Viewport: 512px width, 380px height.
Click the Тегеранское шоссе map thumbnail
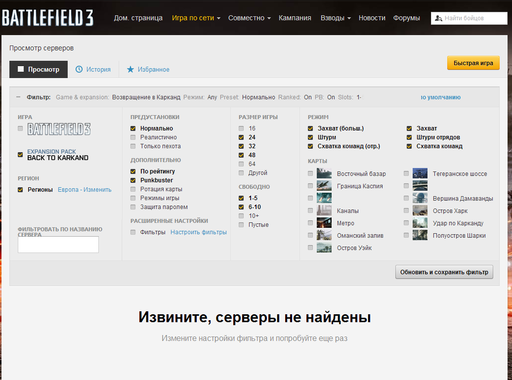[x=420, y=173]
